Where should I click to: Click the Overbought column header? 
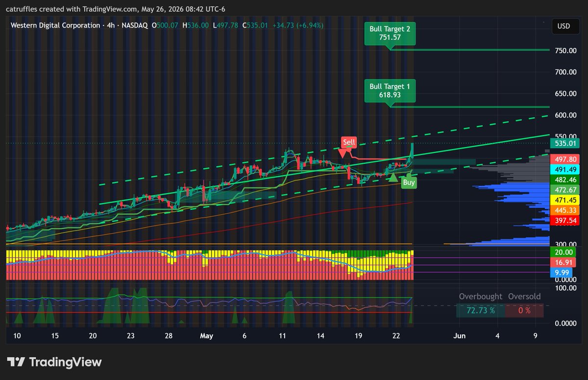pyautogui.click(x=480, y=297)
